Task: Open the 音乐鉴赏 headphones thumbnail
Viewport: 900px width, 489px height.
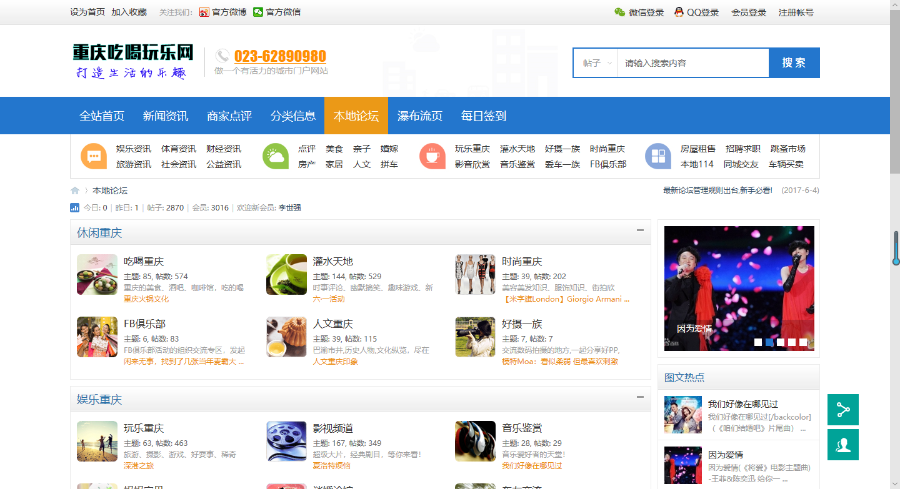Action: tap(475, 441)
